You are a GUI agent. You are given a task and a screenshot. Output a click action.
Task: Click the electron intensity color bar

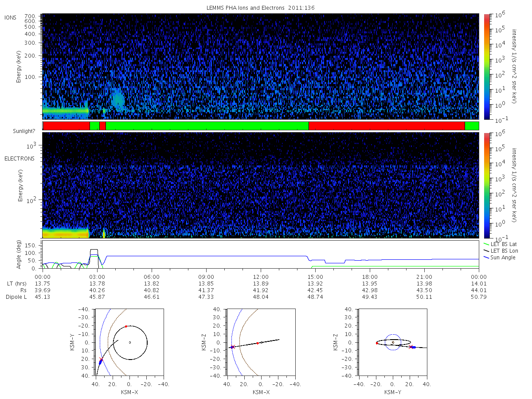click(x=486, y=185)
